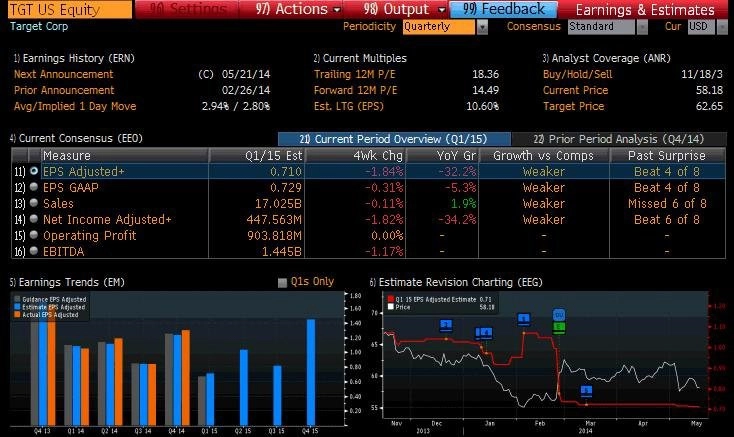Viewport: 734px width, 437px height.
Task: Click the Q4 14 orange actual bar
Action: tap(186, 378)
